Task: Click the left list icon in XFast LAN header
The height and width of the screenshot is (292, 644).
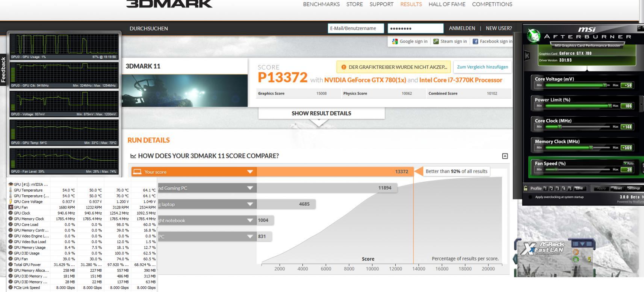Action: [576, 244]
